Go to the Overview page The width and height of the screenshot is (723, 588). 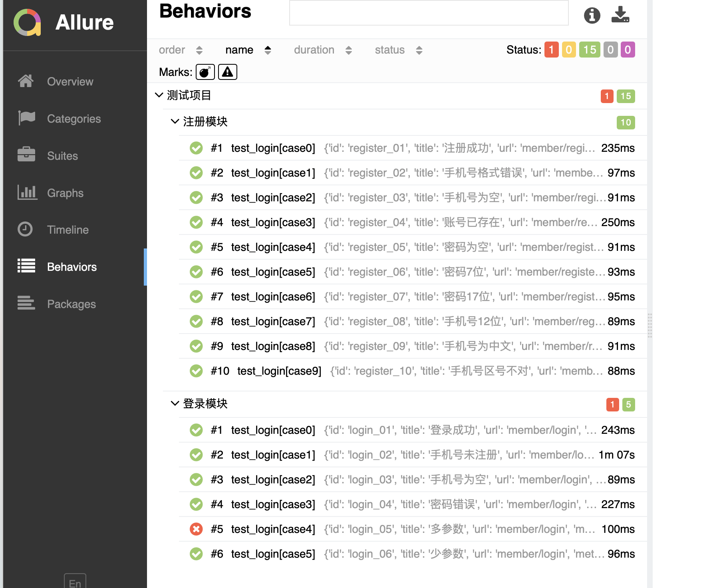(x=70, y=81)
